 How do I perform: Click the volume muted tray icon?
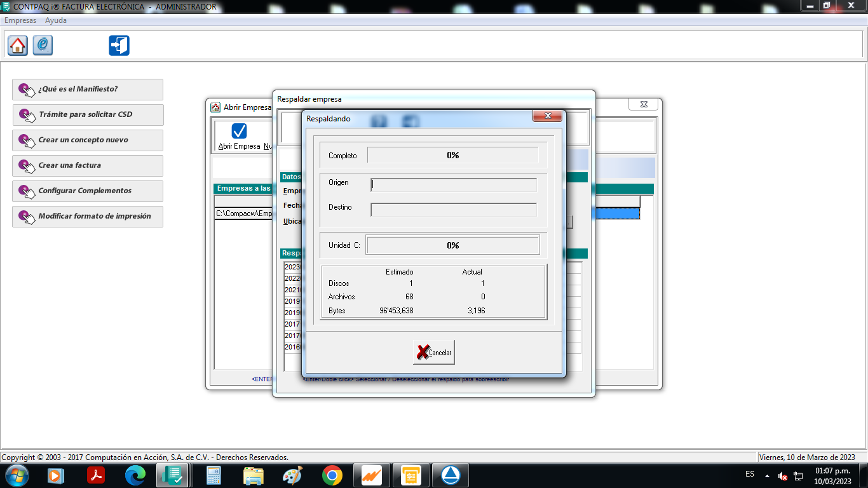tap(783, 476)
